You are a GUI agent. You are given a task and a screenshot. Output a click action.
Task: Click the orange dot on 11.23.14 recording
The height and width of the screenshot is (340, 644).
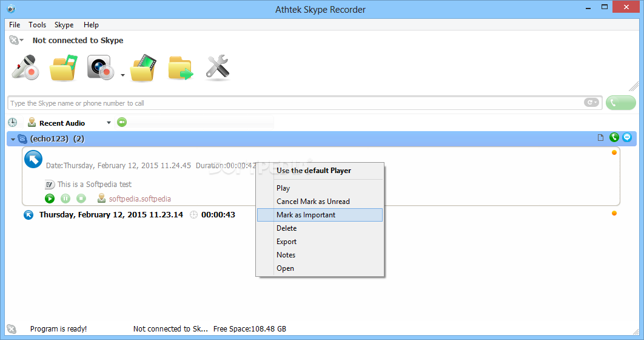[614, 213]
